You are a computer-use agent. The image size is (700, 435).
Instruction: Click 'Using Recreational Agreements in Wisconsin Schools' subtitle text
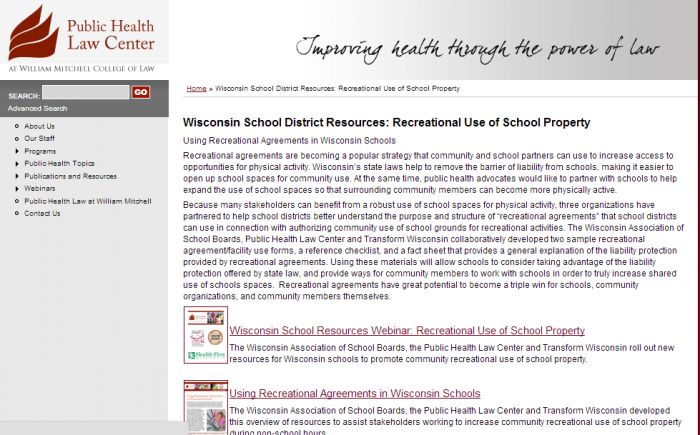pos(289,141)
